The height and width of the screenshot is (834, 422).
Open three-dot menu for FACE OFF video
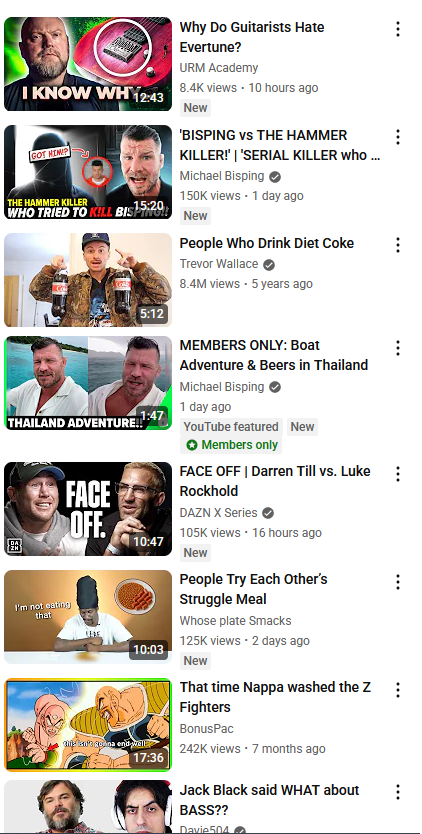point(398,474)
